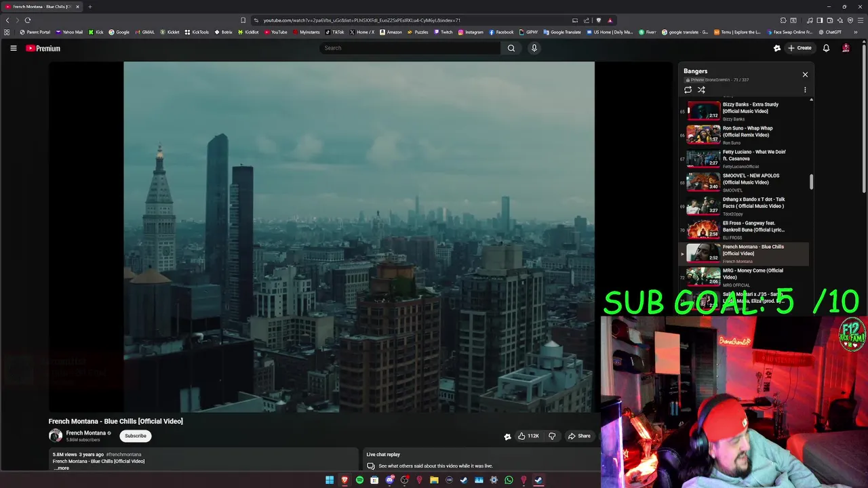Select Dthang x Bando - Talk Facts video
868x488 pixels.
coord(745,206)
